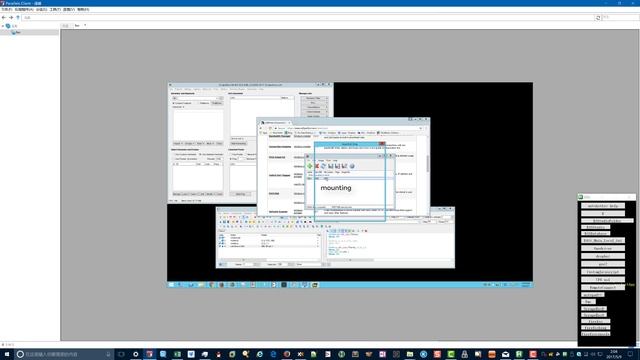Image resolution: width=640 pixels, height=360 pixels.
Task: Open the Windows Start menu
Action: pos(7,354)
